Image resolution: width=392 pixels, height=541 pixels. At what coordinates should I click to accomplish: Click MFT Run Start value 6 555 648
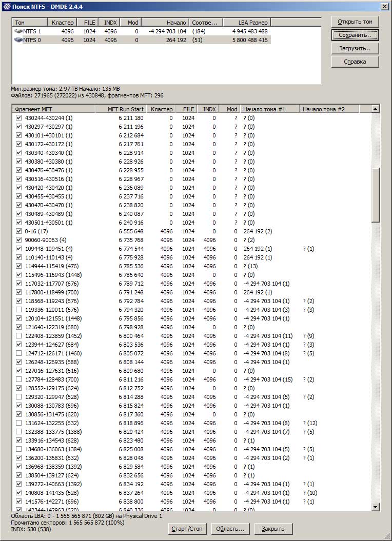pyautogui.click(x=131, y=231)
